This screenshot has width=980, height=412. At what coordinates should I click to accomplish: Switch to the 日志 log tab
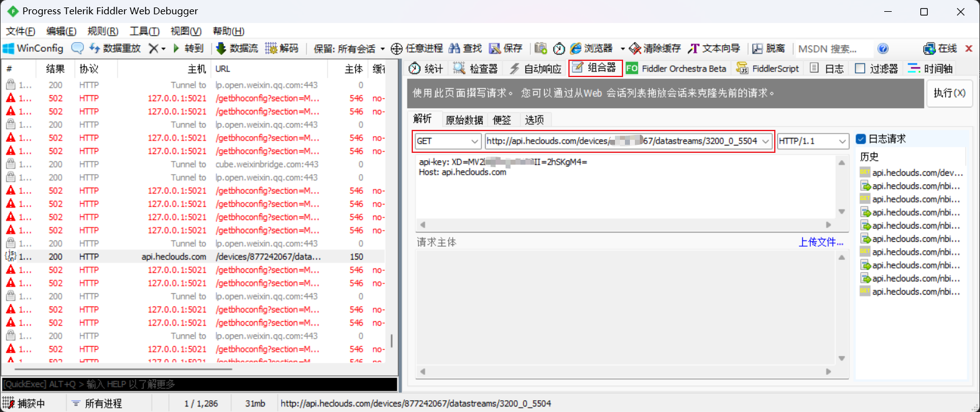827,68
